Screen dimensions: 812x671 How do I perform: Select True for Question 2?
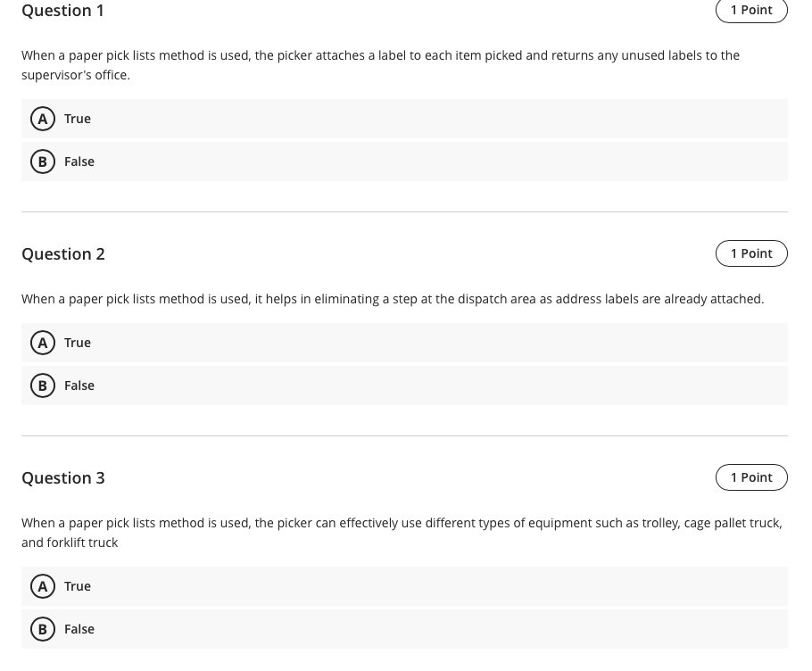coord(78,342)
